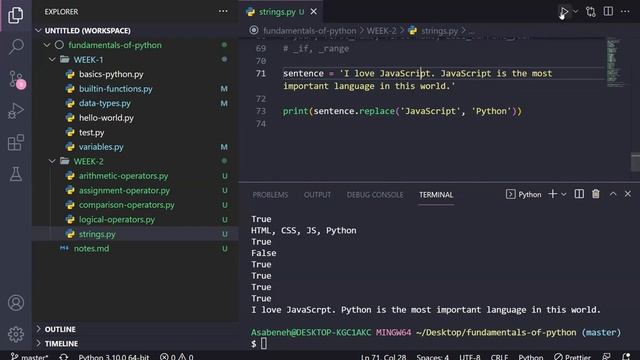Change UTF-8 file encoding
640x360 pixels.
[470, 357]
